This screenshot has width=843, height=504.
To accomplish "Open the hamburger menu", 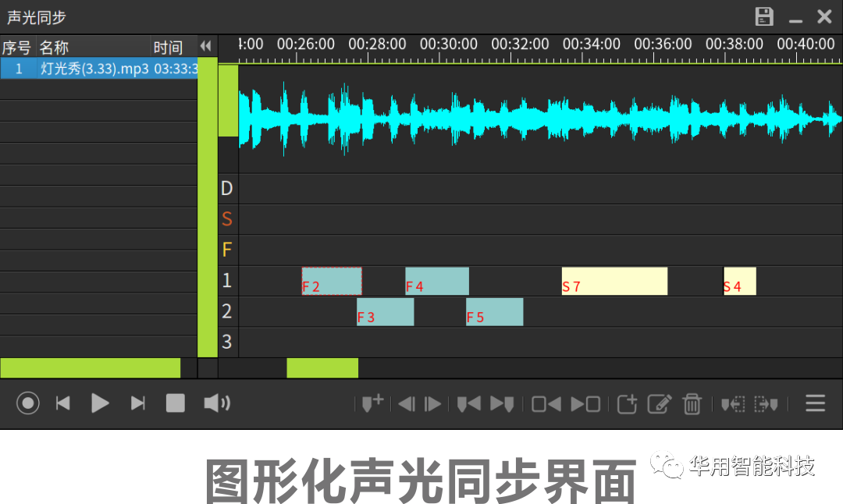I will point(815,403).
